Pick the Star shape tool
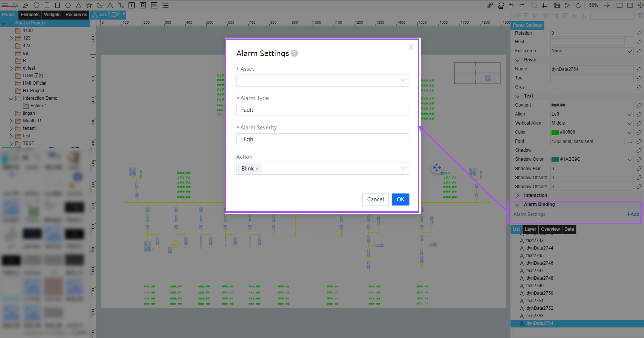This screenshot has width=644, height=338. click(x=89, y=5)
